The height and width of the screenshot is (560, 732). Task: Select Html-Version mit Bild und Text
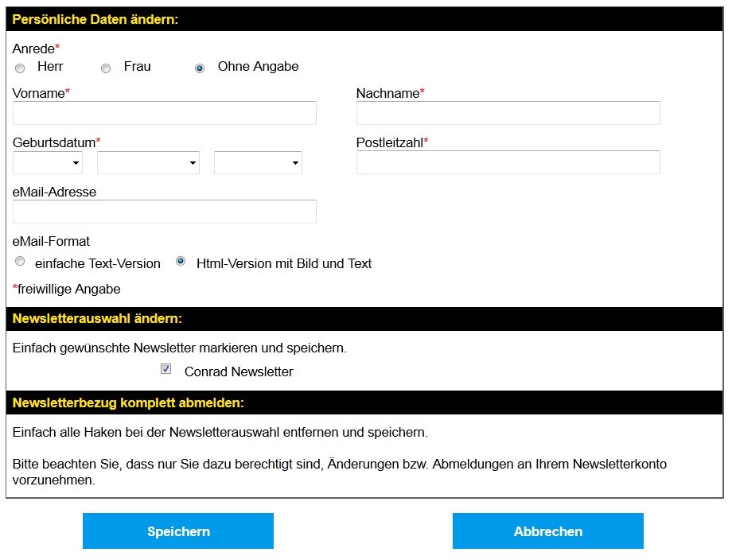tap(181, 261)
